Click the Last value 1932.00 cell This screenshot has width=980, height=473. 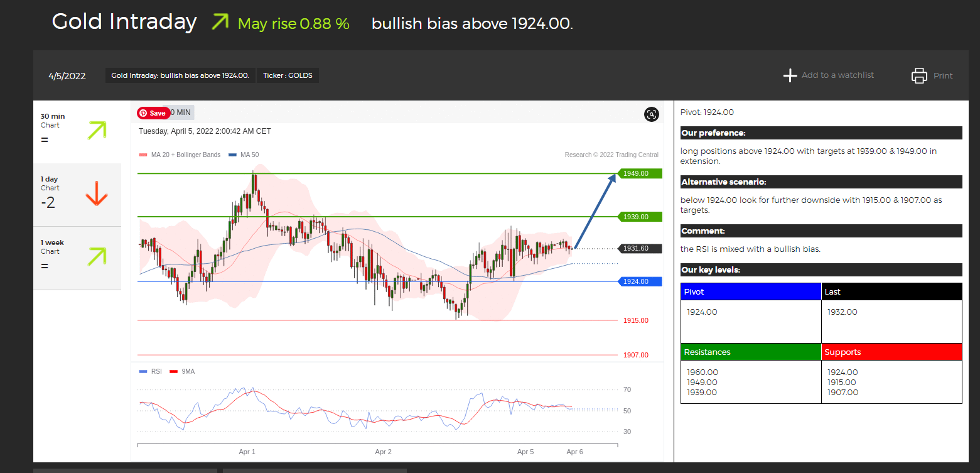891,321
